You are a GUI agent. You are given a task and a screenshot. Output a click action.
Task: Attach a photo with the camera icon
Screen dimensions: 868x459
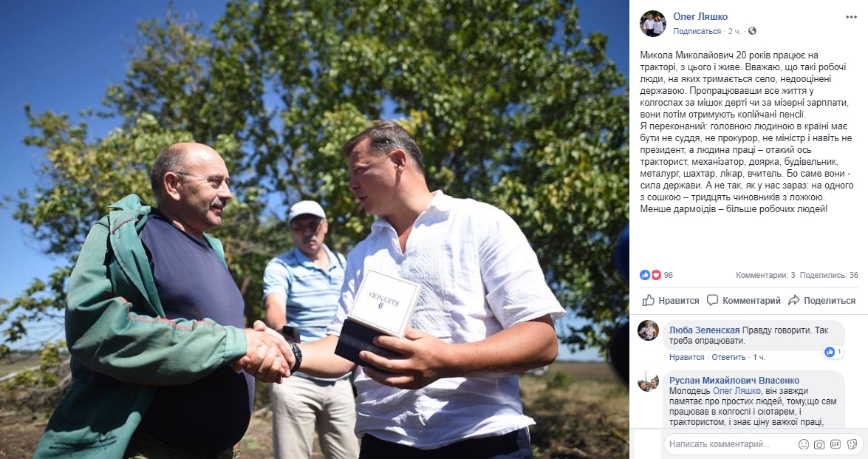pos(819,444)
